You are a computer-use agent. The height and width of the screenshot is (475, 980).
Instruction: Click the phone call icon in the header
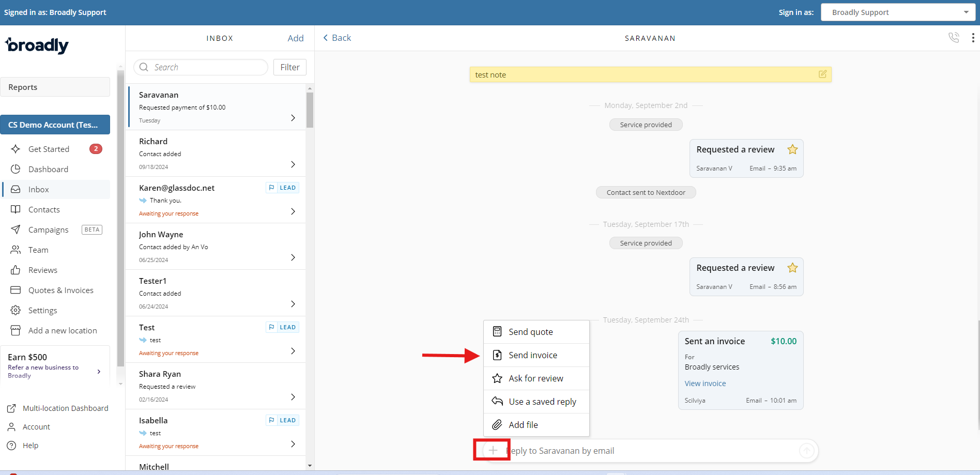click(x=954, y=38)
